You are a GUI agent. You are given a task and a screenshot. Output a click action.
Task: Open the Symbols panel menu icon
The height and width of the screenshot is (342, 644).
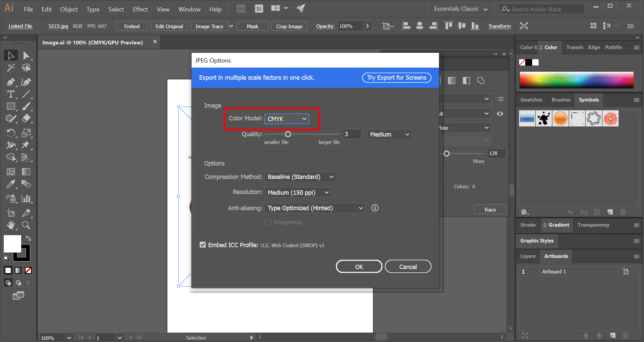pyautogui.click(x=636, y=100)
